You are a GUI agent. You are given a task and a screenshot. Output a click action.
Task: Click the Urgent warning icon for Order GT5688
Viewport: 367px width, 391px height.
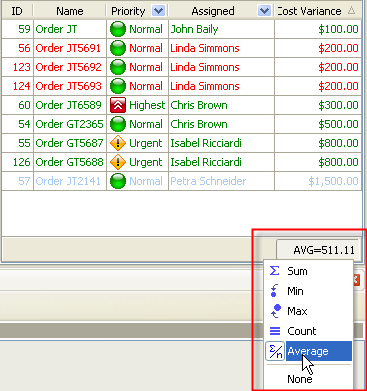[118, 162]
